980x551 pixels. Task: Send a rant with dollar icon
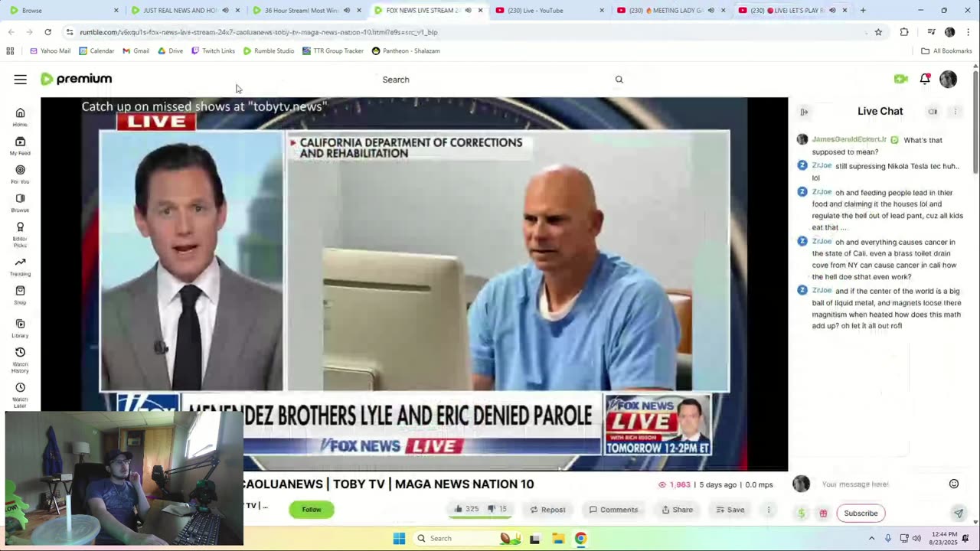coord(801,514)
